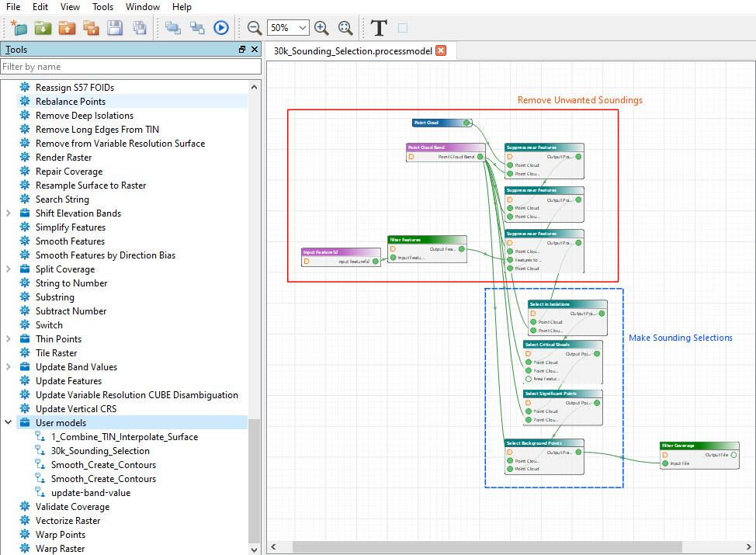Select 30k_Sounding_Selection under User models
756x555 pixels.
click(100, 451)
